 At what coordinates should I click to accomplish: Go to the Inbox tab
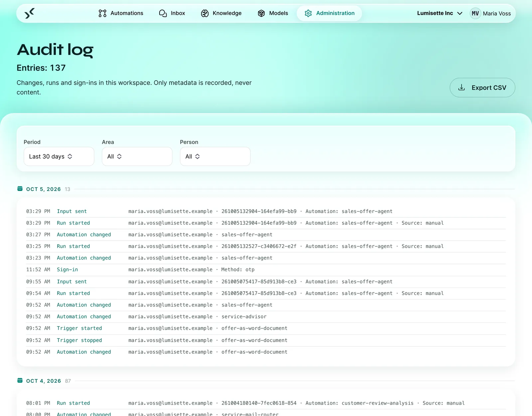(x=172, y=13)
